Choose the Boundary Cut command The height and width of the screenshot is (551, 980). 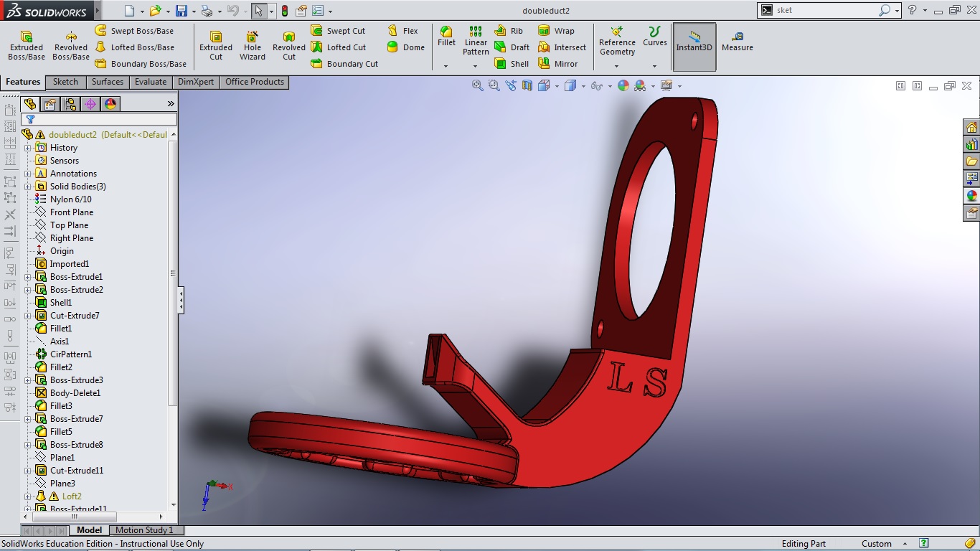click(x=344, y=64)
